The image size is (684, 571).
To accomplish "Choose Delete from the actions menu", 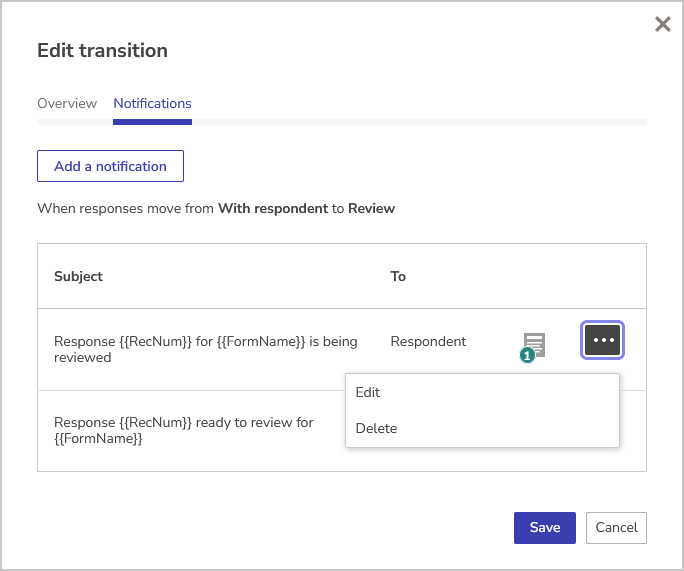I will tap(482, 428).
